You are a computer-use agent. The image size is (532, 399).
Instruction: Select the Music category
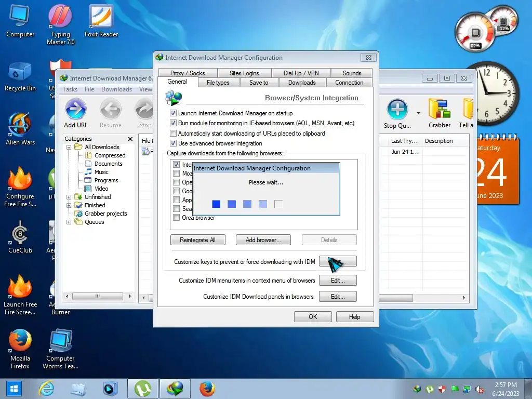101,172
